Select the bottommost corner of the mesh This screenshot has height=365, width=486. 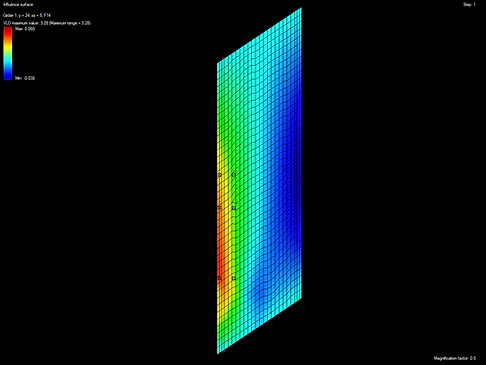218,353
